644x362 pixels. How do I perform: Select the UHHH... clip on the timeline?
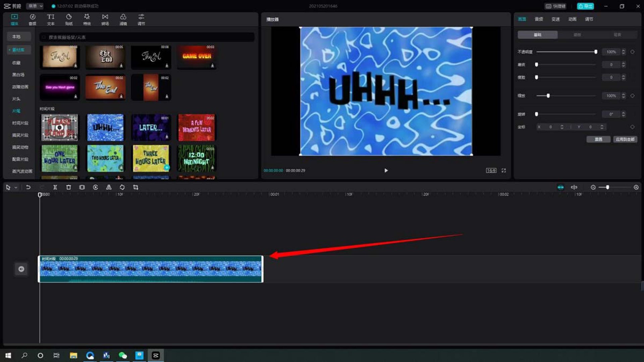click(151, 269)
